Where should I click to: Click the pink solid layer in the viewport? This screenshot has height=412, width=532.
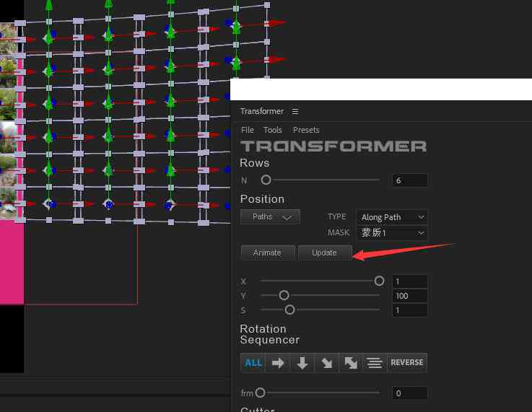click(12, 261)
